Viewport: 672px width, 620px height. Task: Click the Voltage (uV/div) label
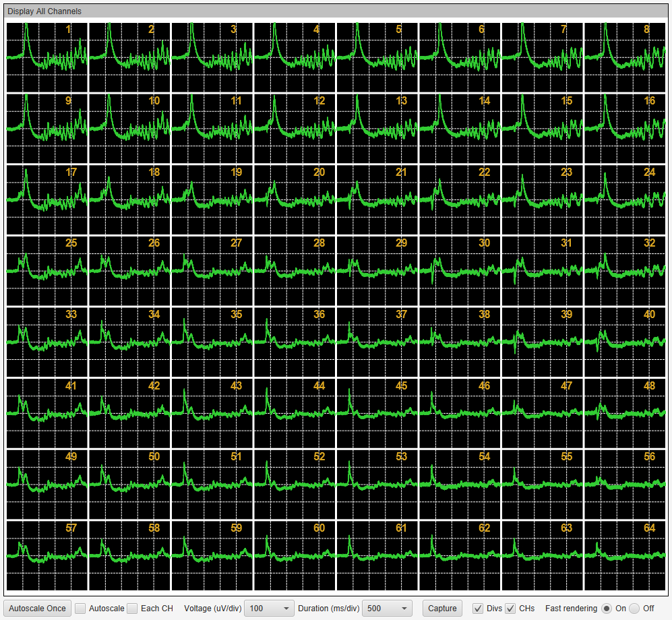(212, 609)
